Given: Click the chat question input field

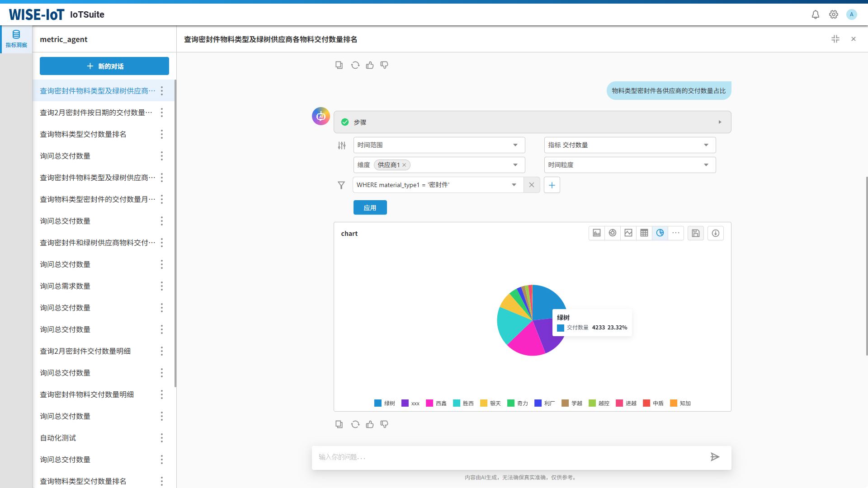Looking at the screenshot, I should [x=511, y=457].
